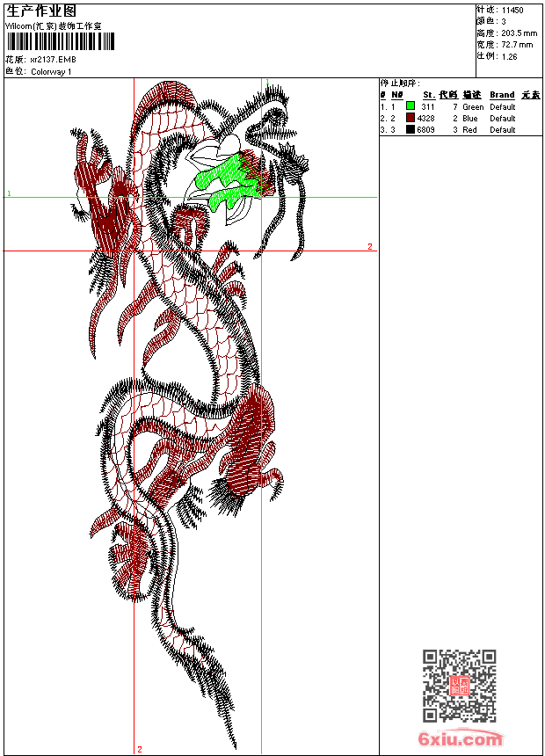Select code "2" in the Blue row
Viewport: 545px width, 756px height.
[x=454, y=118]
